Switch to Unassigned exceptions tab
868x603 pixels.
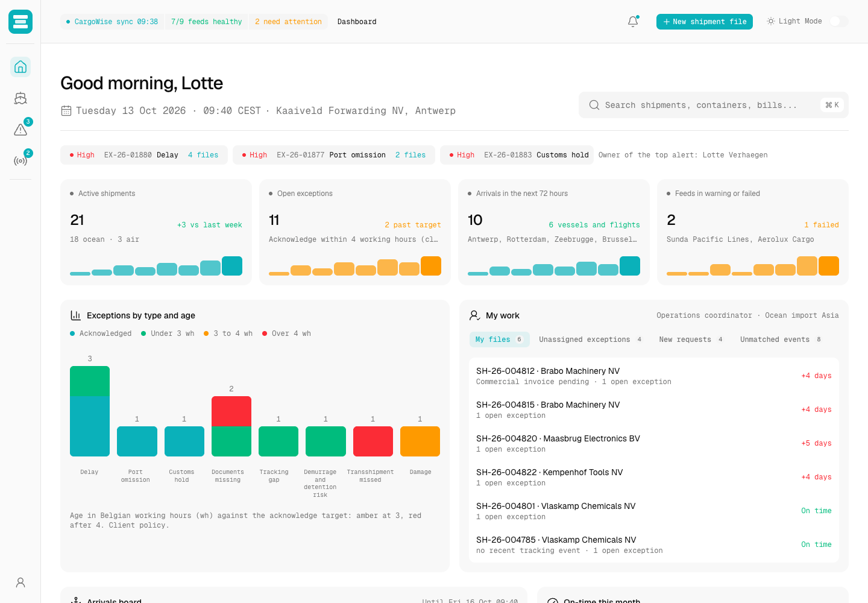click(591, 339)
